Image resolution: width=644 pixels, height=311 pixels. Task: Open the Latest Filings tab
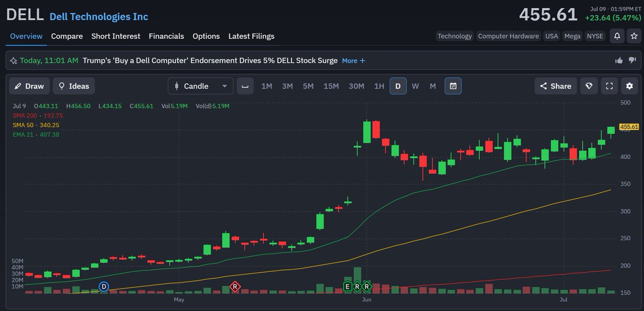pos(251,36)
